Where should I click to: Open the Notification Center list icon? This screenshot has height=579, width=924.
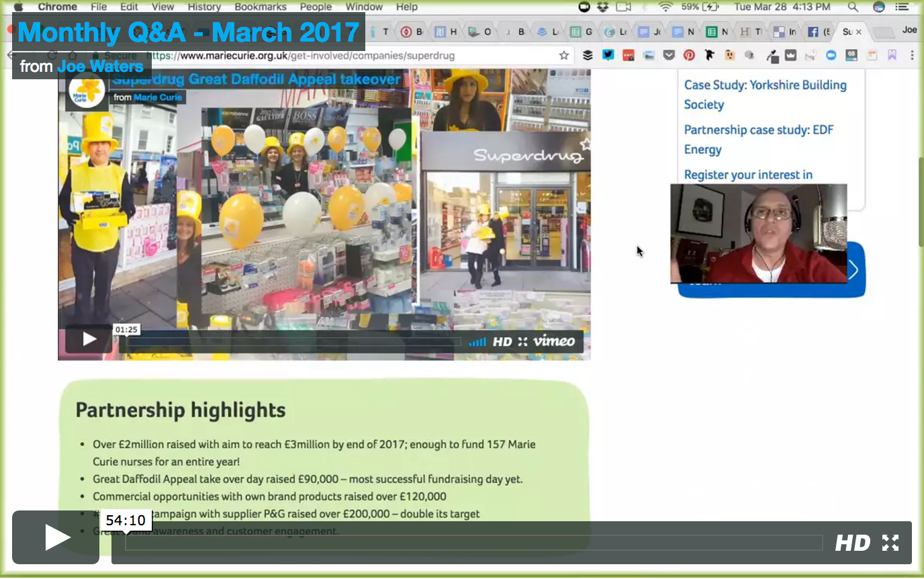[901, 7]
